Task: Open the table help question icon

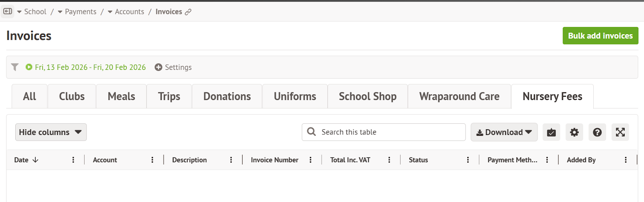Action: (x=597, y=132)
